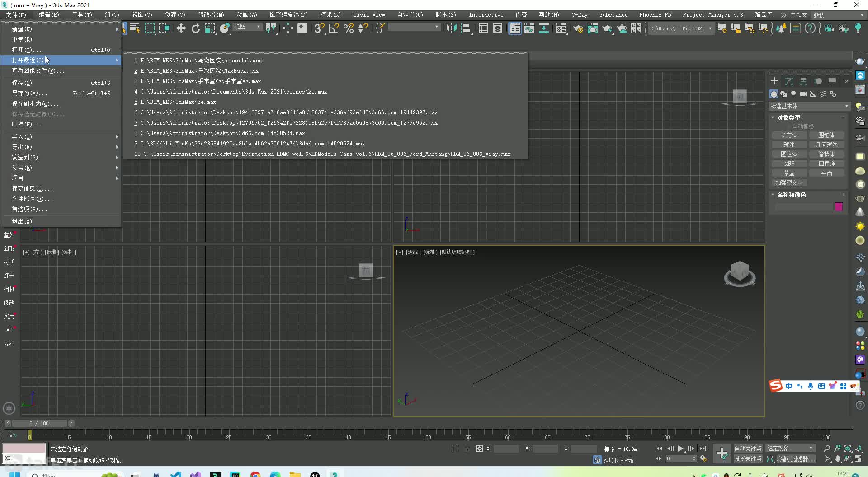Click the magenta object color swatch

pyautogui.click(x=839, y=207)
